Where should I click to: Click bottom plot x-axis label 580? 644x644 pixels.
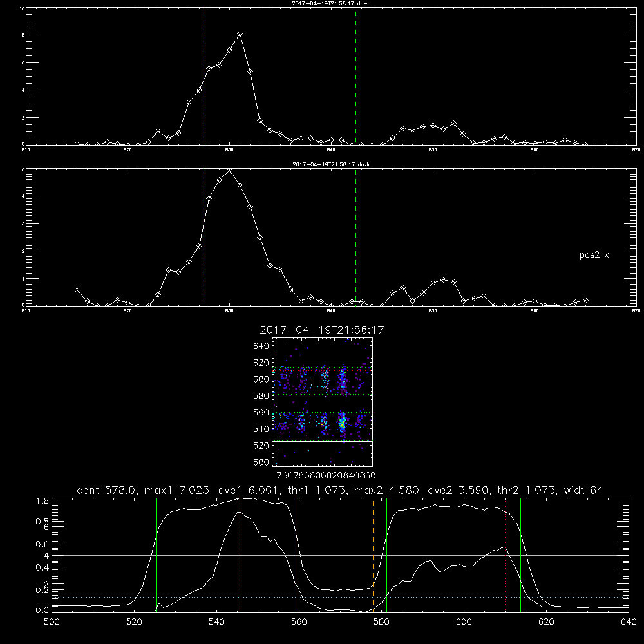(381, 622)
